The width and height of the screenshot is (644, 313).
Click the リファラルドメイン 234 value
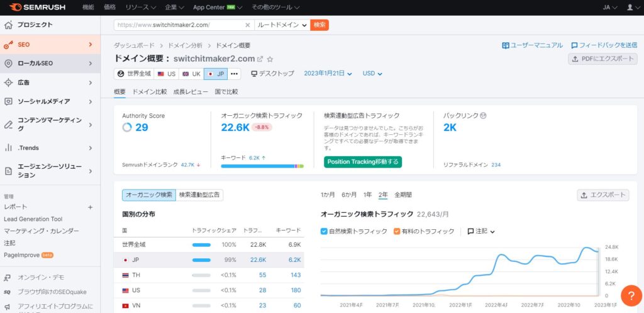pyautogui.click(x=496, y=165)
